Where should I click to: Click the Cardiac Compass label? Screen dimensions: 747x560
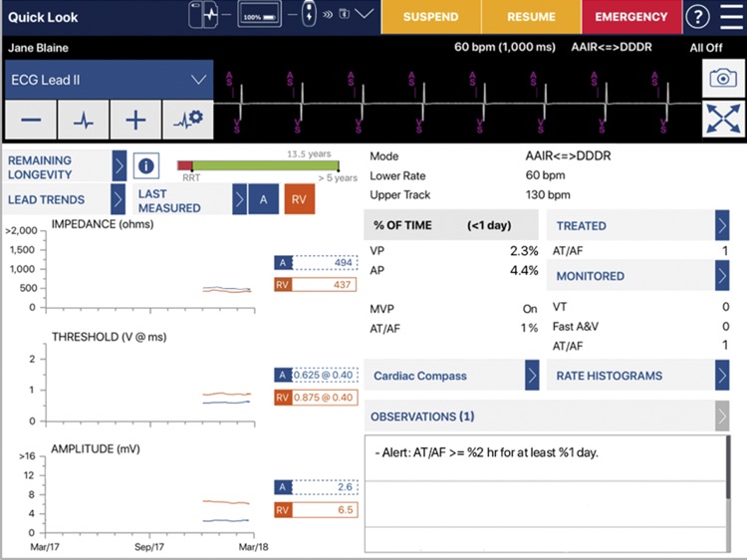point(420,376)
